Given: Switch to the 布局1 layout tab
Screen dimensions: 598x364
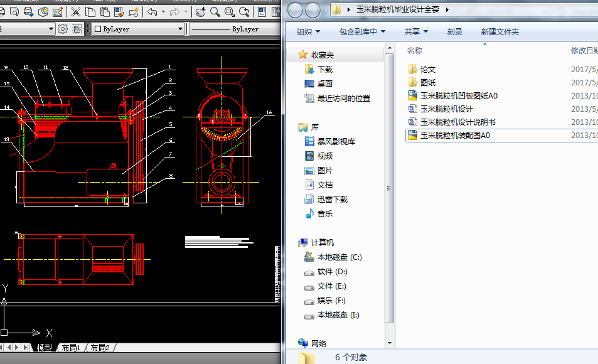Looking at the screenshot, I should (x=71, y=348).
